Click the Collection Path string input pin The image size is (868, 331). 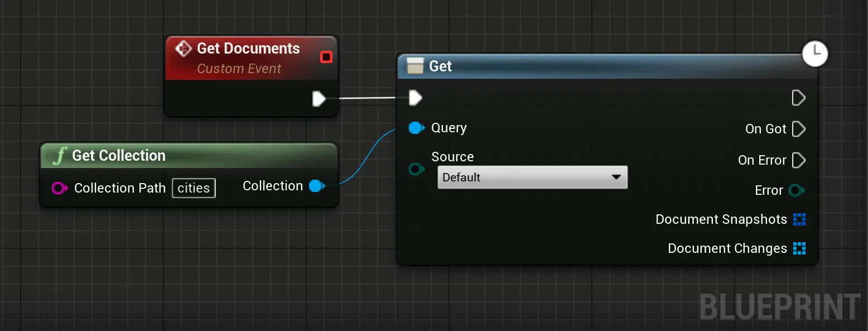60,188
